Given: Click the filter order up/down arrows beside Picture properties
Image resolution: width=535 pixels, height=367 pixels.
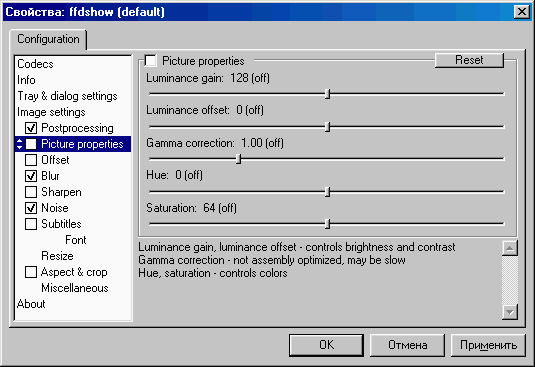Looking at the screenshot, I should (19, 144).
